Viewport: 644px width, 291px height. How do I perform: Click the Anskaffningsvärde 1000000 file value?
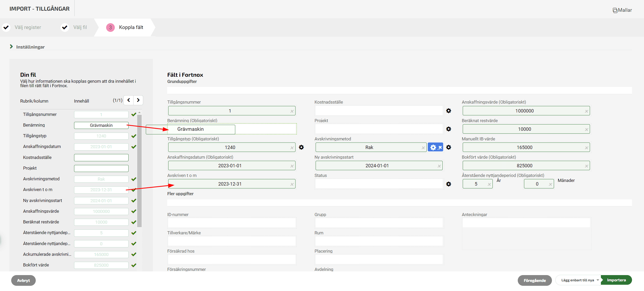point(101,211)
